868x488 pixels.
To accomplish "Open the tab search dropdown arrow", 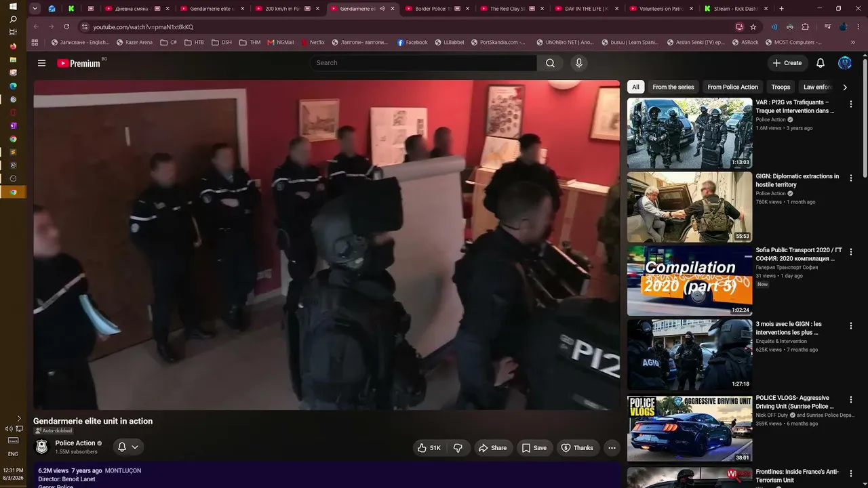I will pos(36,9).
